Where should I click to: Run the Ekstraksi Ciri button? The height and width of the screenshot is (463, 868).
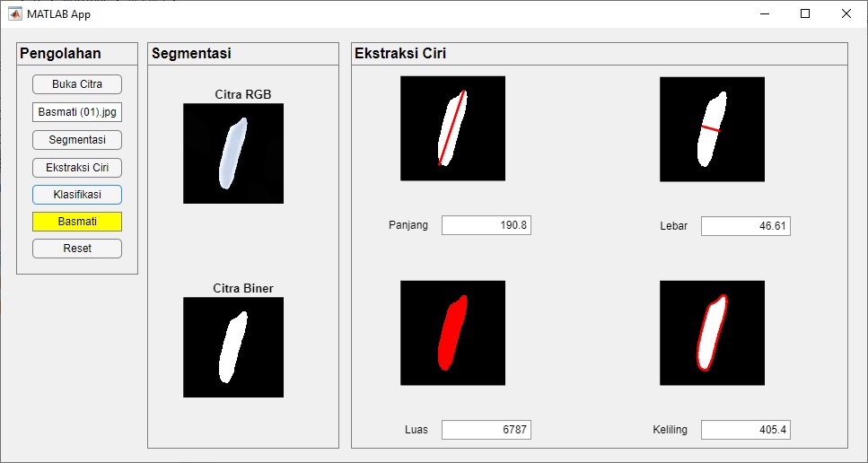[77, 168]
